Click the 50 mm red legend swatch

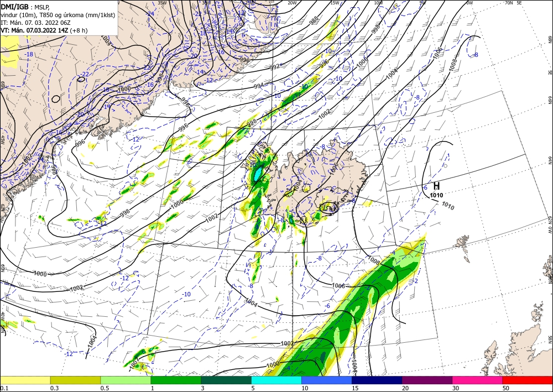[x=528, y=380]
